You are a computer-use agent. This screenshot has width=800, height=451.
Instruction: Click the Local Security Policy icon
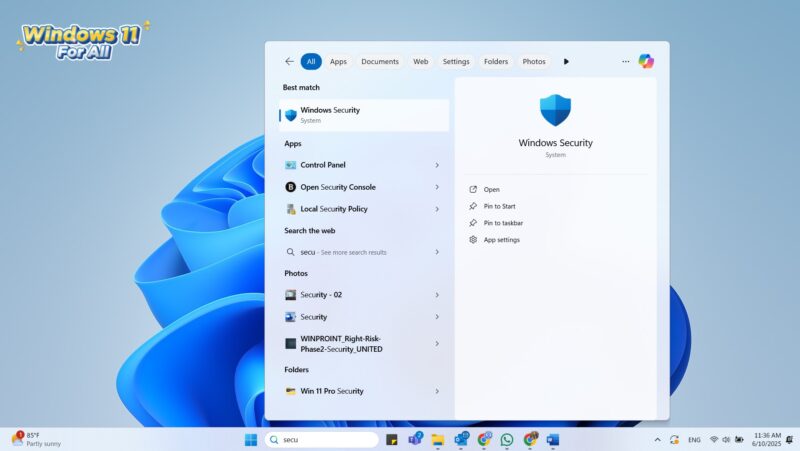pyautogui.click(x=290, y=209)
